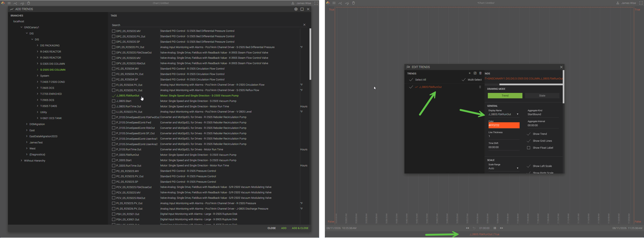Image resolution: width=644 pixels, height=238 pixels.
Task: Select S-2505 DIS COLUMN tree item
Action: pos(53,70)
